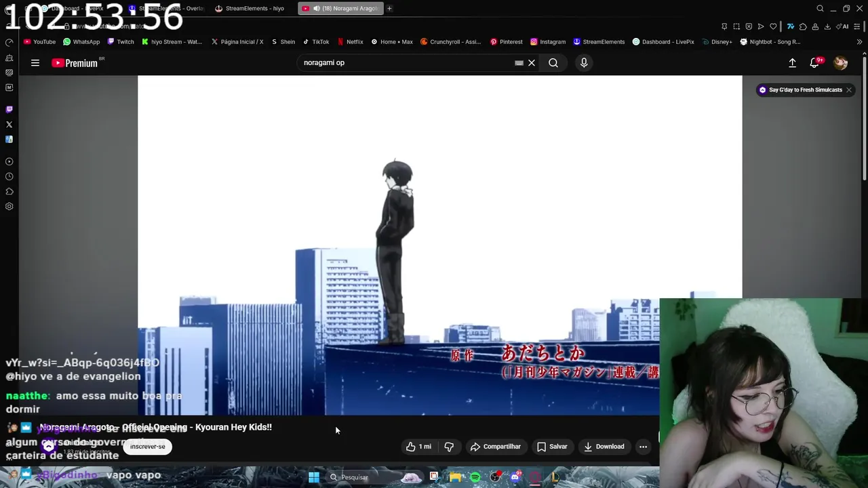Open the YouTube account avatar menu
Image resolution: width=868 pixels, height=488 pixels.
(841, 63)
